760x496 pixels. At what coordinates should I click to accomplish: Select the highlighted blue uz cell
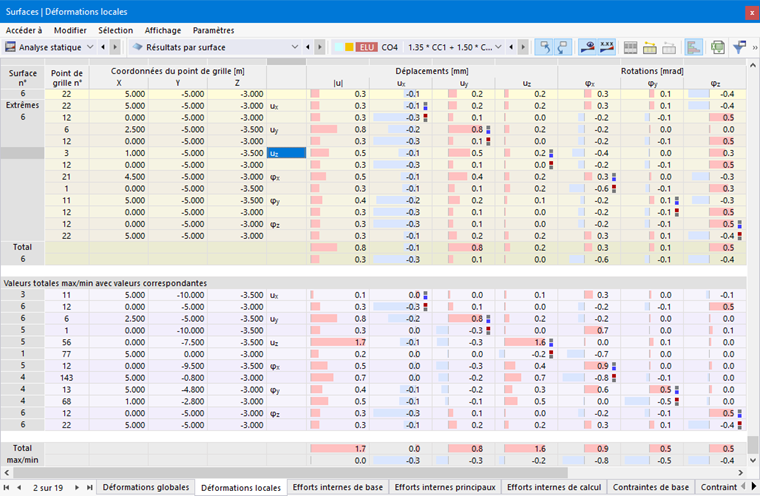coord(286,153)
